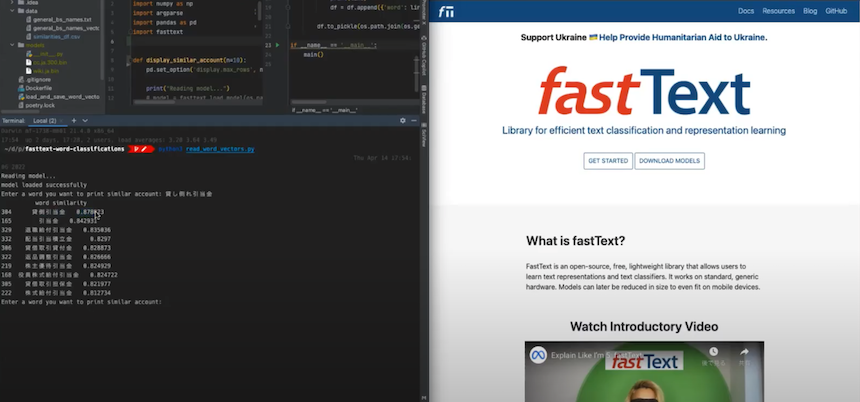Viewport: 860px width, 402px height.
Task: Click similarity value 0.835036 in terminal
Action: point(97,230)
